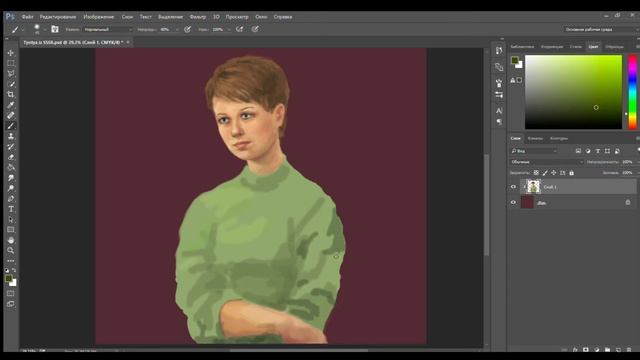640x360 pixels.
Task: Pick the foreground color swatch in the Color panel
Action: (x=515, y=60)
